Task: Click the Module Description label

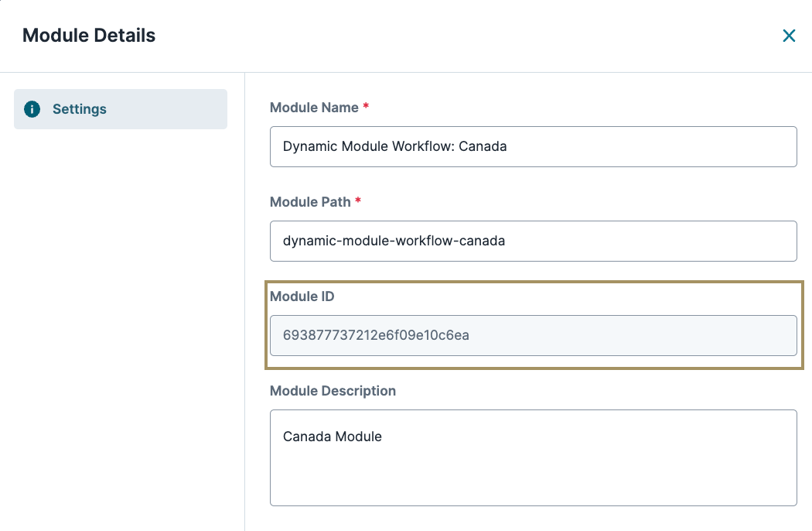Action: point(333,391)
